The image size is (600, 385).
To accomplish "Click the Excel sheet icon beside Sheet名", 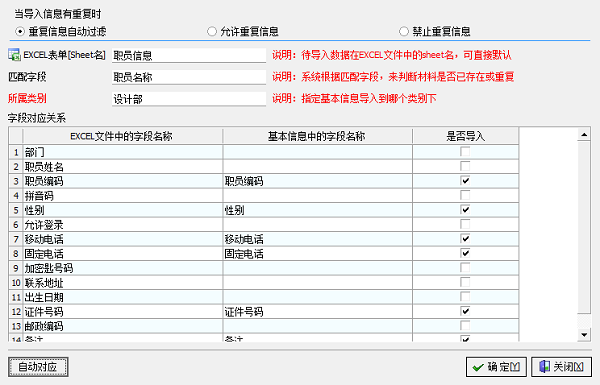I will 15,55.
